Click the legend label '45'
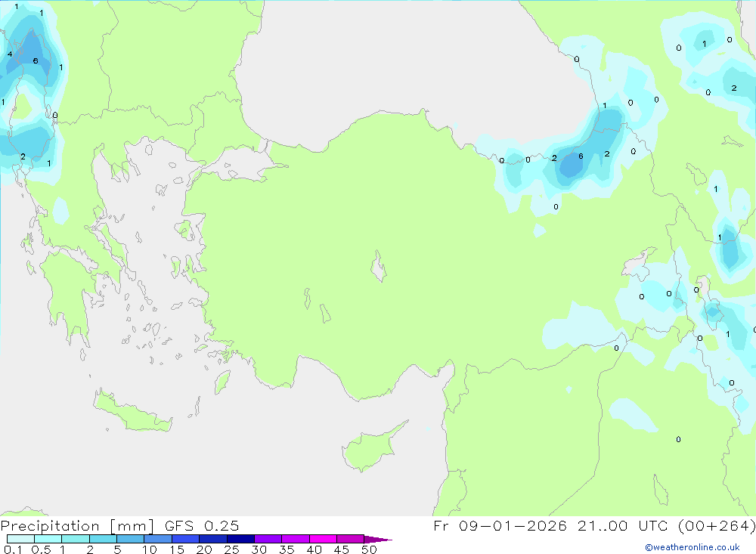 point(342,549)
